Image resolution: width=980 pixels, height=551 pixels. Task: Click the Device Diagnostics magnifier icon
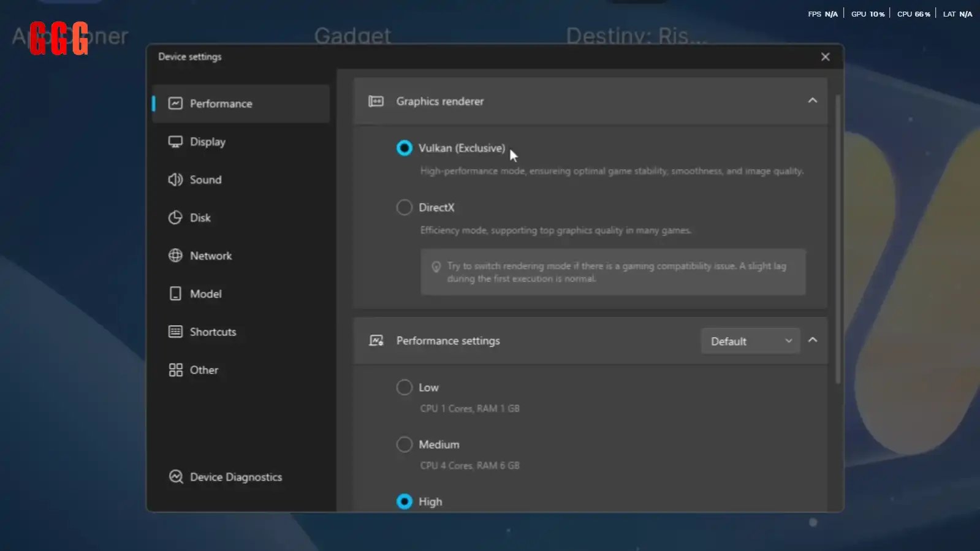tap(176, 477)
